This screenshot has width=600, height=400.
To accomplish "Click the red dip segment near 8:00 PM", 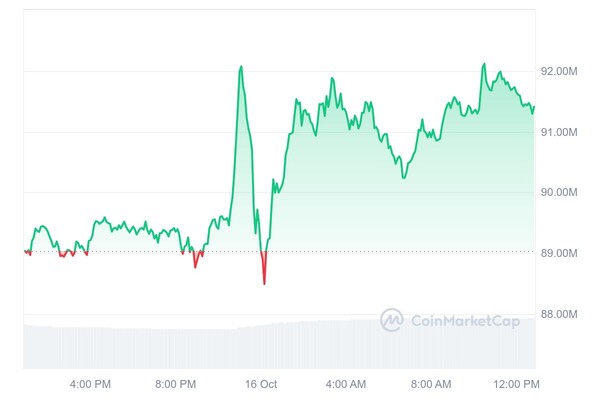I will point(196,265).
